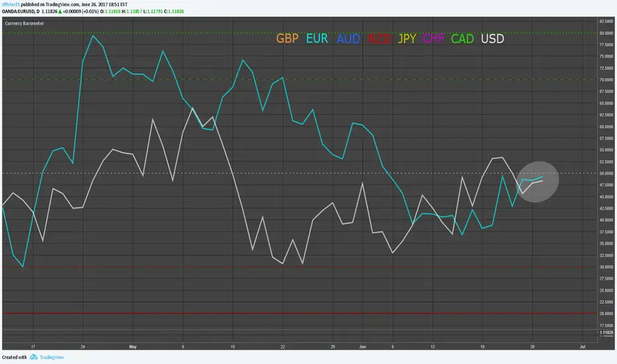Click the AUD legend label
The width and height of the screenshot is (617, 364).
tap(348, 38)
